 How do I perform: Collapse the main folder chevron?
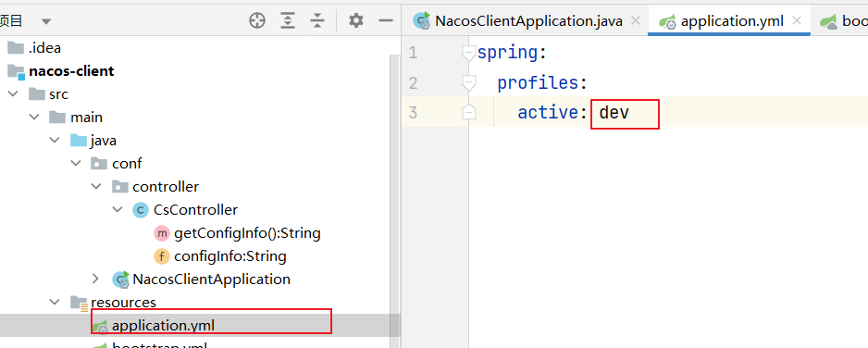(x=33, y=118)
